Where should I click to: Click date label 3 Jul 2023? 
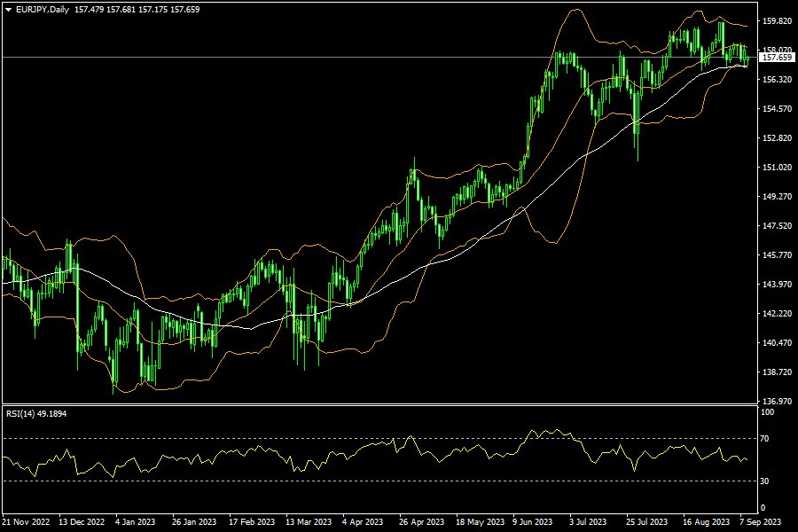click(588, 522)
